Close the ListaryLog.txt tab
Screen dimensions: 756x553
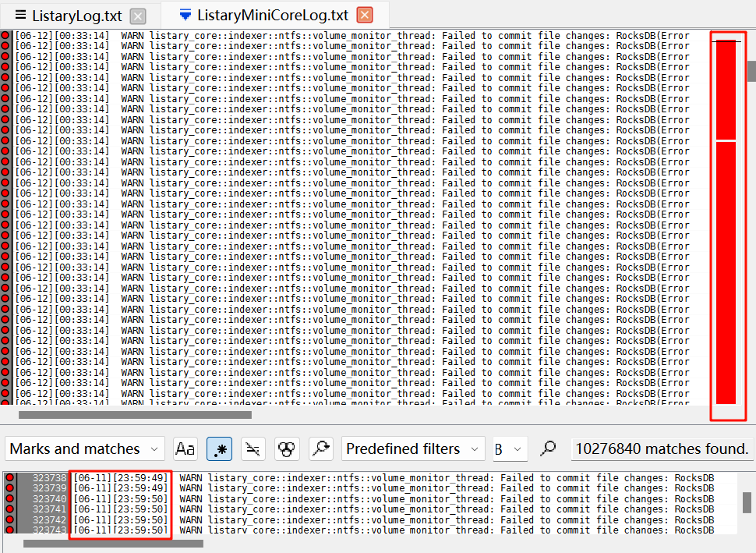coord(137,16)
